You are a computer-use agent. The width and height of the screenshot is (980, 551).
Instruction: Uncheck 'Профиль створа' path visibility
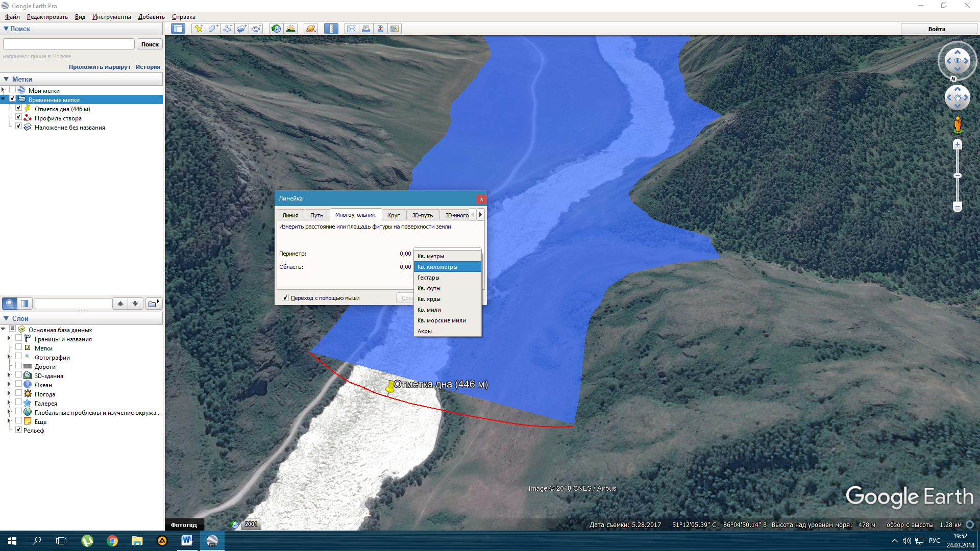click(x=19, y=117)
